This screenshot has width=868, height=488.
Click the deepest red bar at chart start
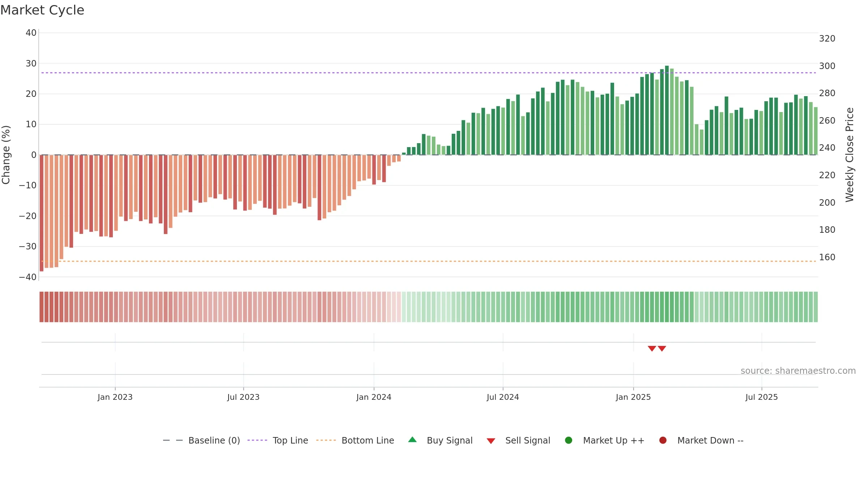coord(42,213)
